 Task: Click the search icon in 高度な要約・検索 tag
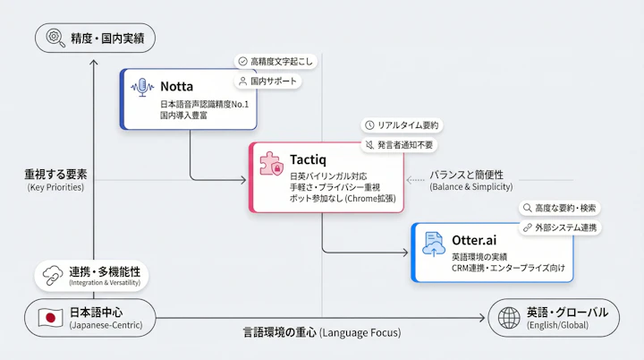coord(528,208)
